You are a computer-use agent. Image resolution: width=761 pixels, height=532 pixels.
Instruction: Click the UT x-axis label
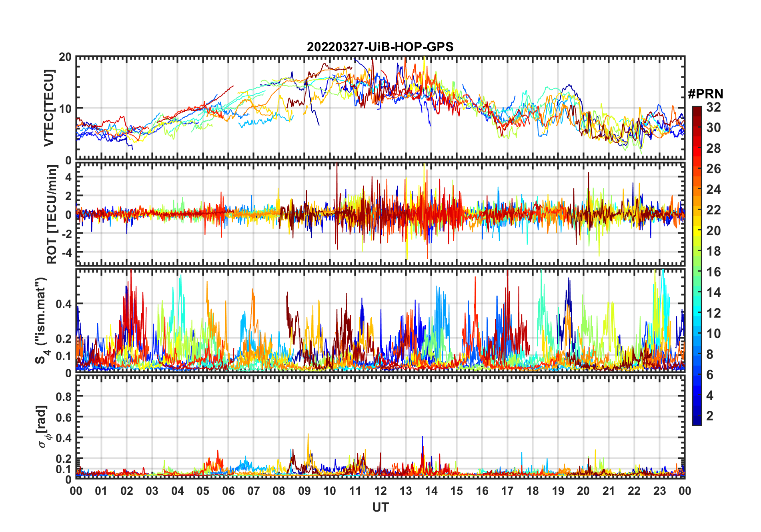coord(380,507)
